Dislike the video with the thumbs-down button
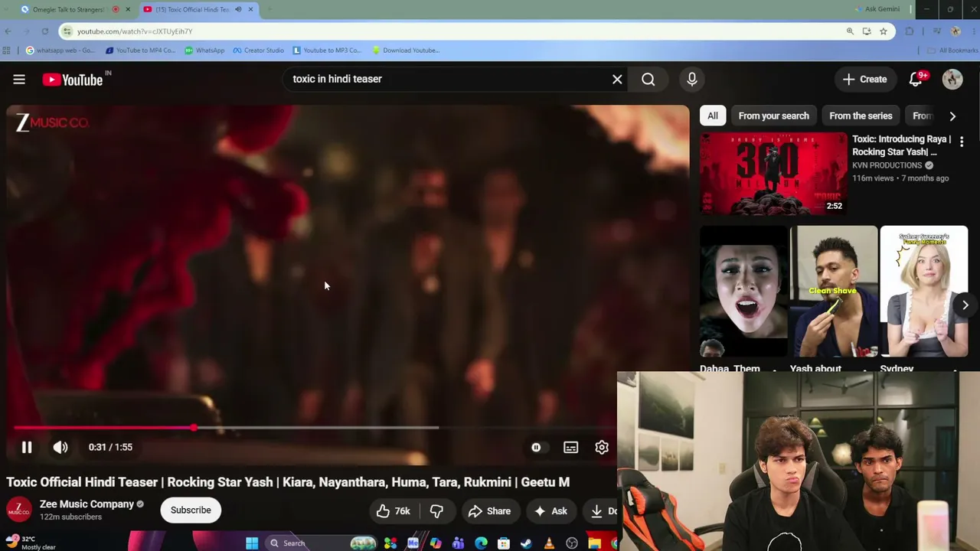The image size is (980, 551). (436, 511)
